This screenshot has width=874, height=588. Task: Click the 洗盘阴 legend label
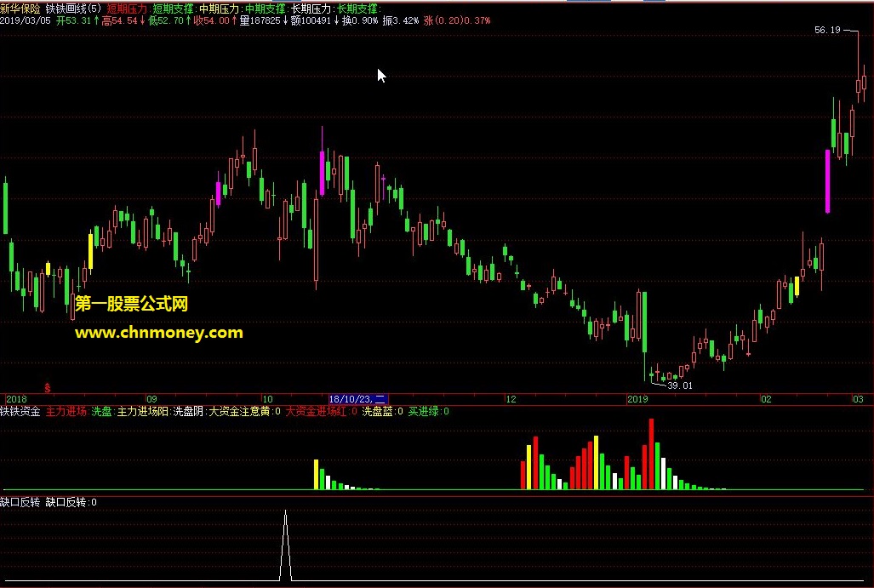click(x=190, y=411)
